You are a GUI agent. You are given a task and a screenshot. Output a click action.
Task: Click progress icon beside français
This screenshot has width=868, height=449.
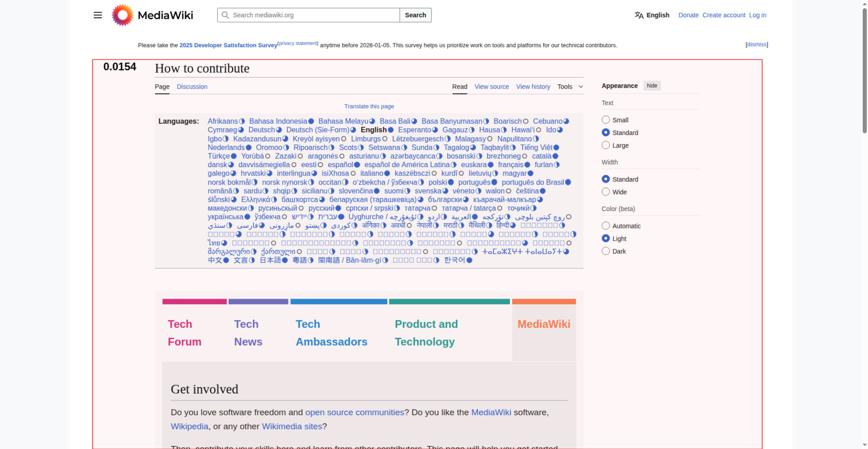pos(527,165)
